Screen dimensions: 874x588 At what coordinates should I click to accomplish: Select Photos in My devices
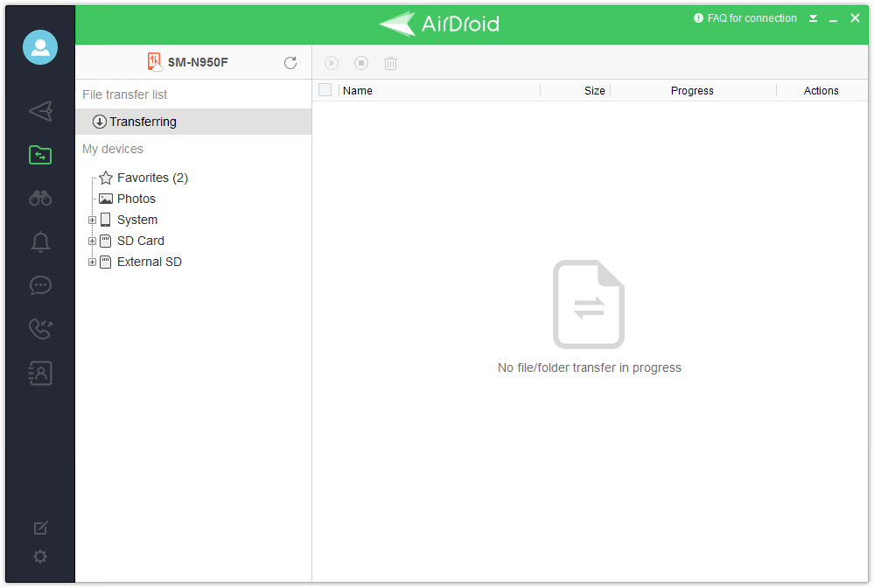(136, 199)
